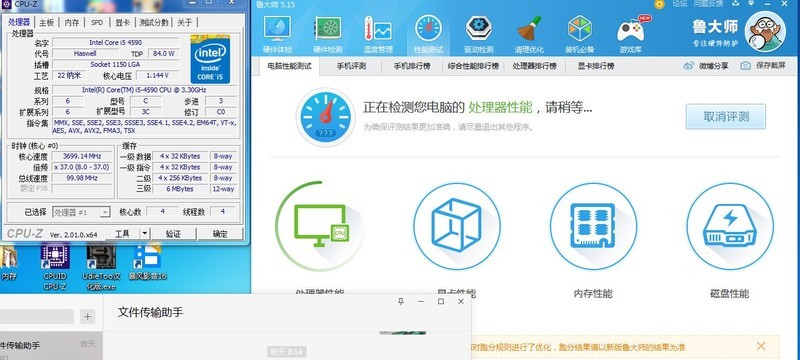Click the Intel Core i5 4590 name field
This screenshot has width=800, height=360.
pyautogui.click(x=115, y=42)
